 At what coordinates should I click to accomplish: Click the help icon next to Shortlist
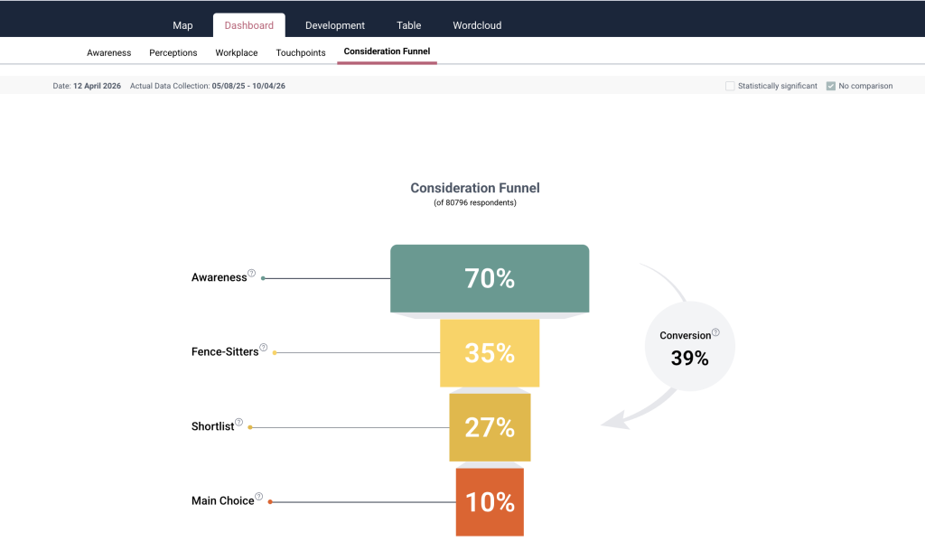[239, 421]
